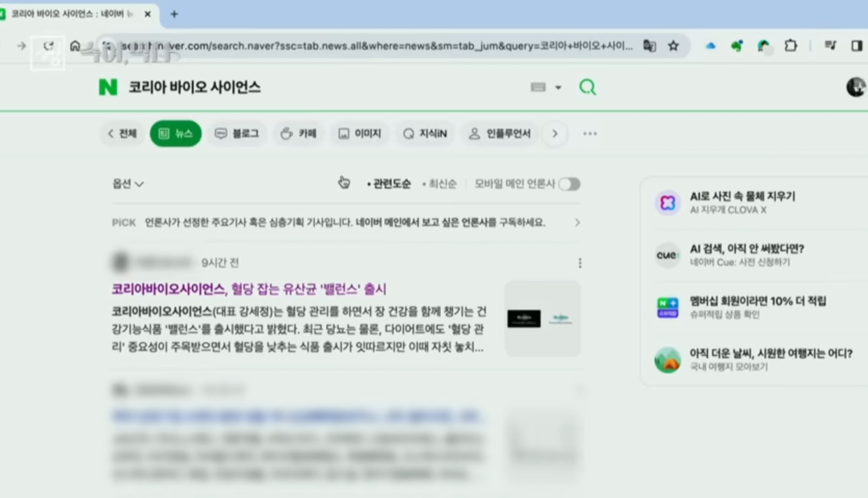868x498 pixels.
Task: Open the 밸런스 출시 news article link
Action: click(250, 289)
